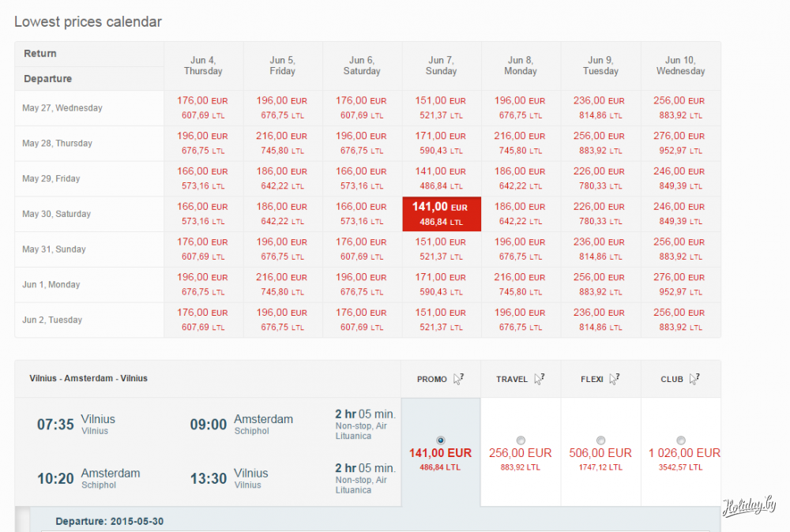Click the May 30, Saturday departure row label
This screenshot has width=790, height=532.
(x=57, y=214)
